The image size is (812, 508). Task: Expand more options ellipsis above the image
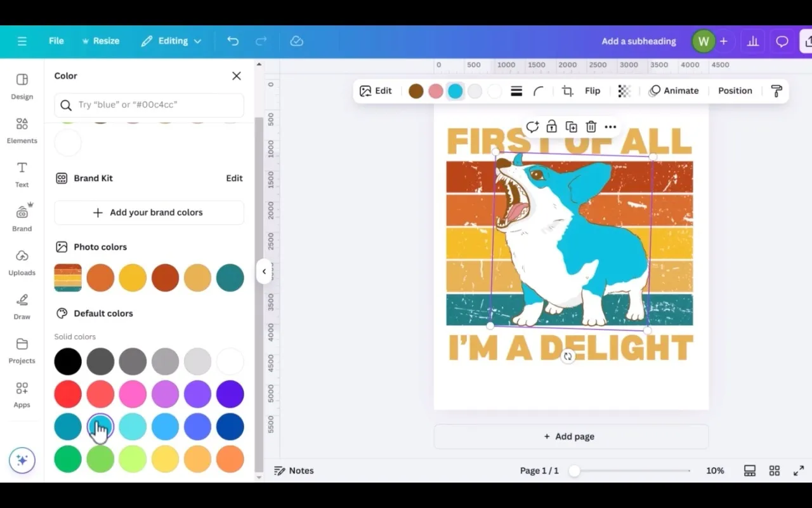click(610, 127)
